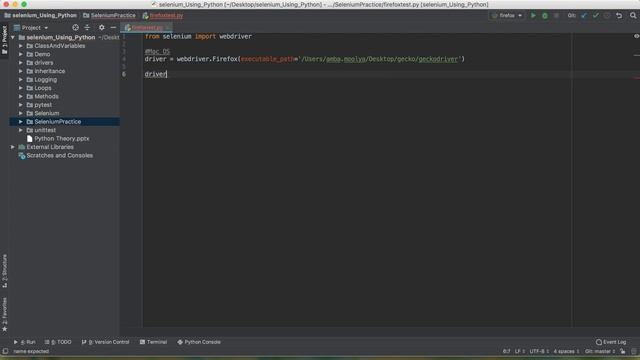
Task: Select the unittest folder
Action: point(45,130)
